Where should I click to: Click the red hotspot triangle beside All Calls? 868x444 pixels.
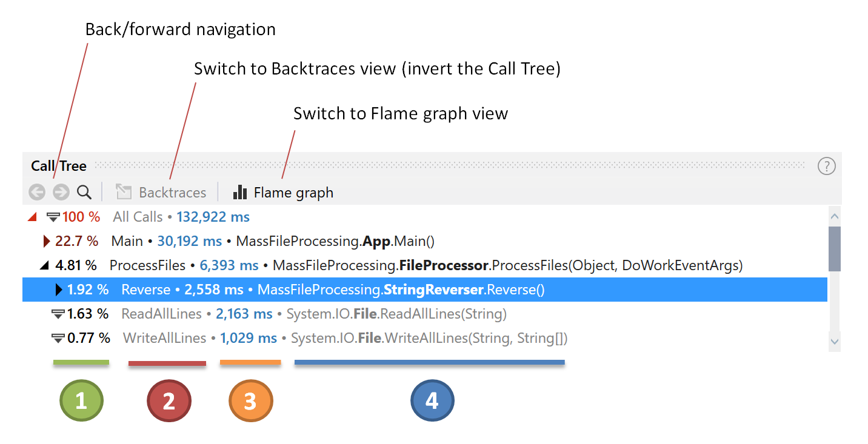[x=32, y=216]
